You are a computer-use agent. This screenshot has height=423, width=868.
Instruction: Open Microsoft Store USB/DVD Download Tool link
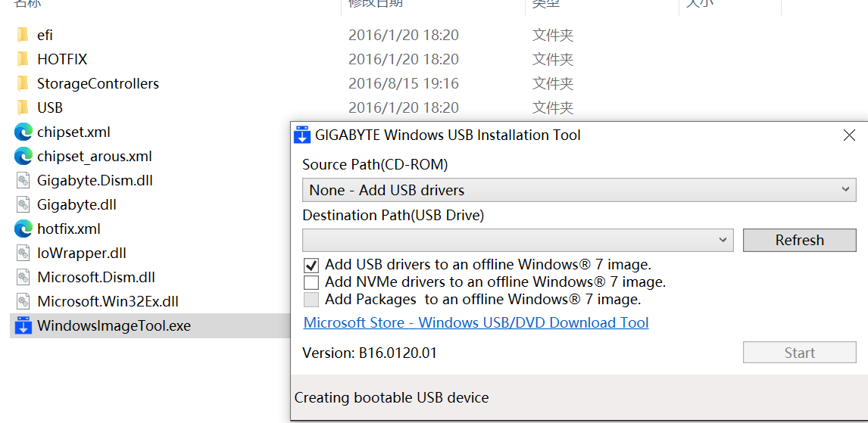point(476,322)
